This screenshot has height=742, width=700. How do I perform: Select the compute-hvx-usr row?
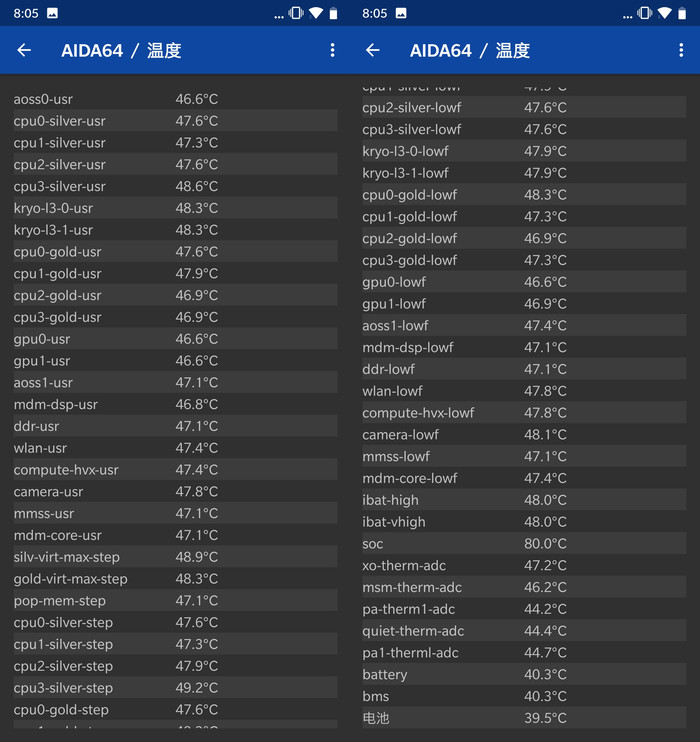point(175,469)
